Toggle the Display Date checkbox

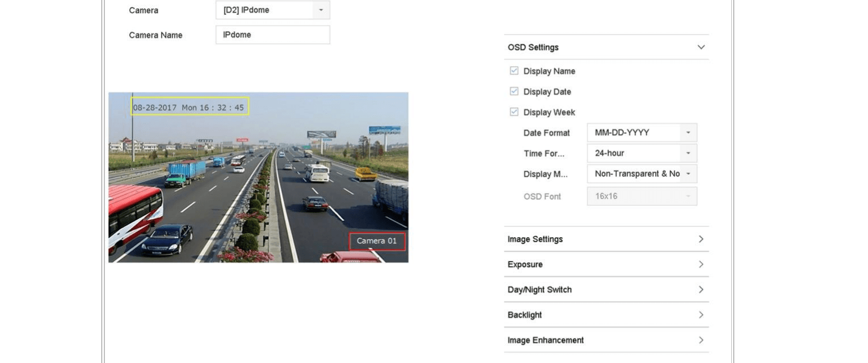click(514, 91)
